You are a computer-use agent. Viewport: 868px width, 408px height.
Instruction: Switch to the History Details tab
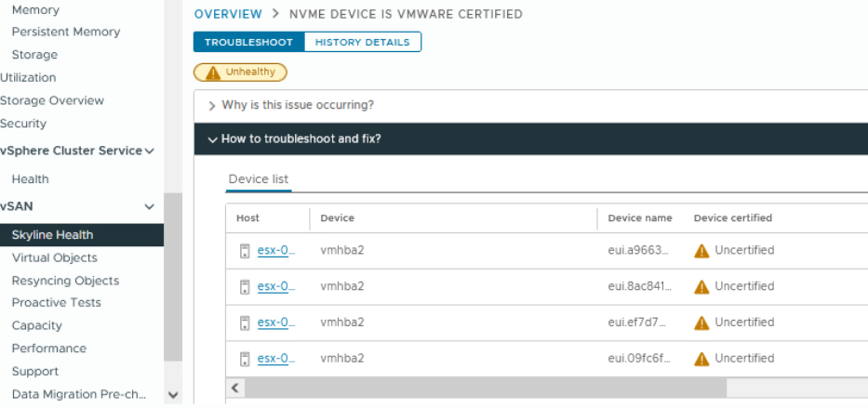(x=362, y=43)
